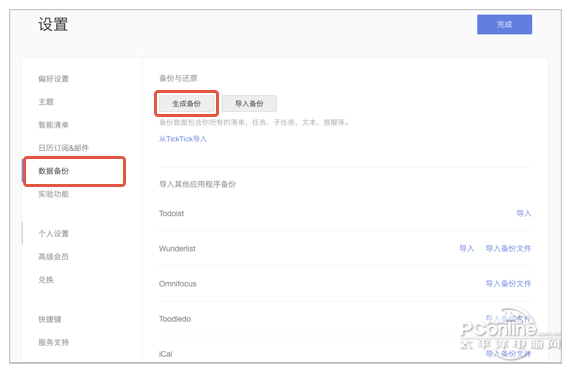Screen dimensions: 580x380
Task: Click Wunderlist 导入备份文件 link
Action: click(x=508, y=248)
